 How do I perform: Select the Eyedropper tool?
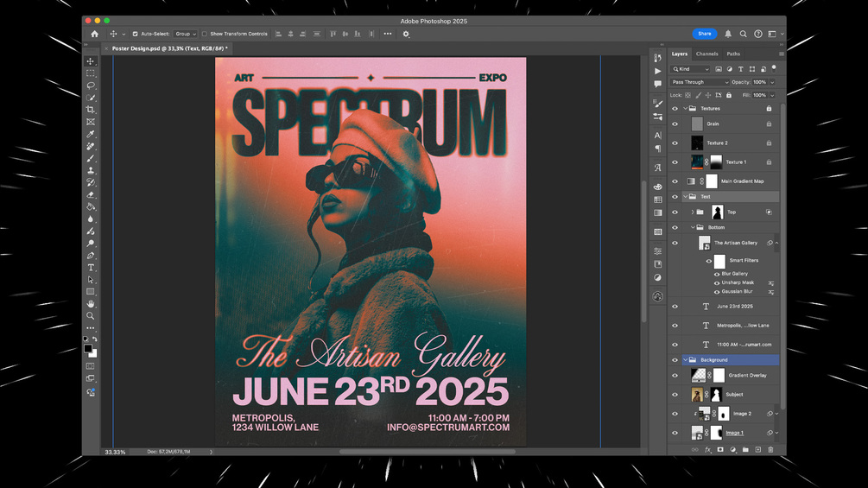pos(90,134)
